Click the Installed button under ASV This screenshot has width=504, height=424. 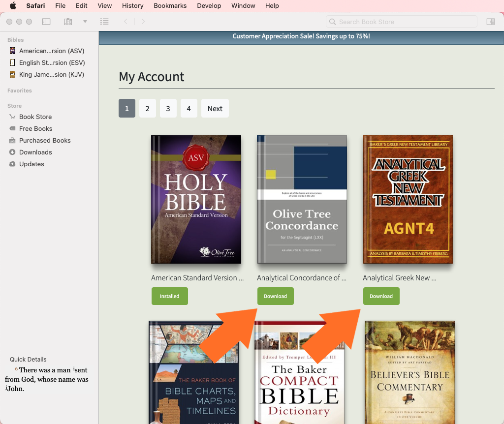pos(170,296)
